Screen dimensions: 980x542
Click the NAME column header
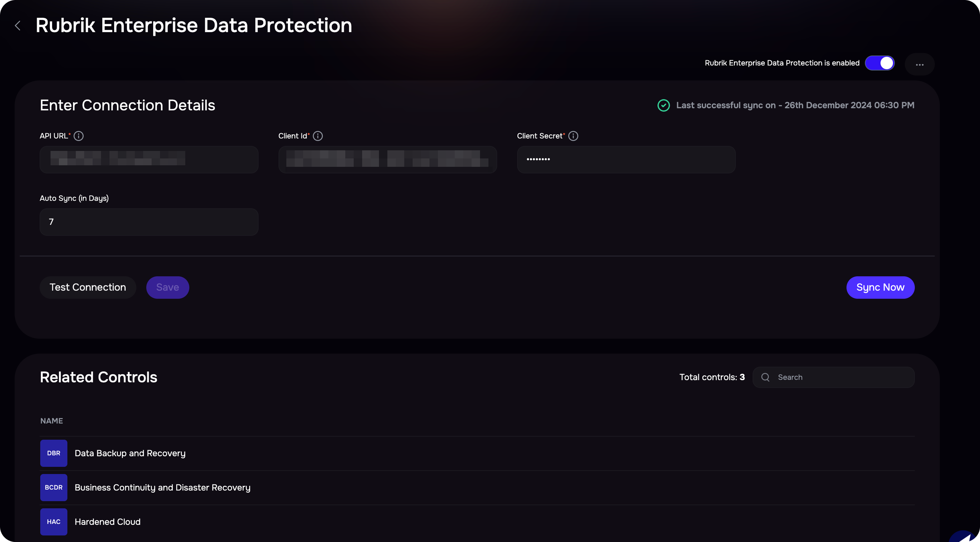[52, 421]
